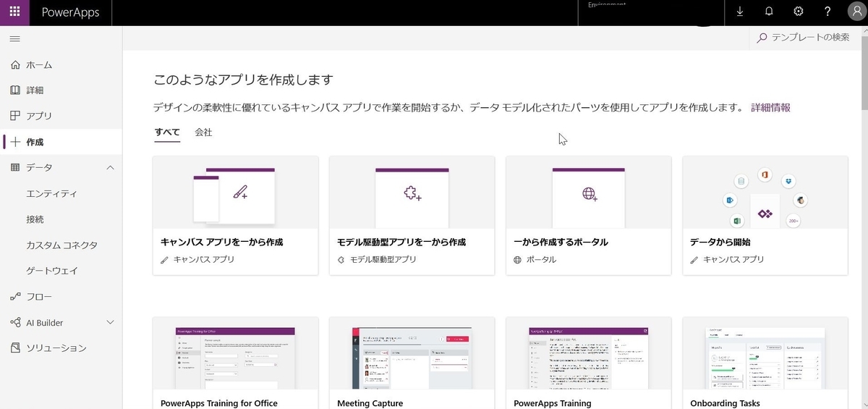Click PowerApps Training for Office name
868x409 pixels.
218,403
